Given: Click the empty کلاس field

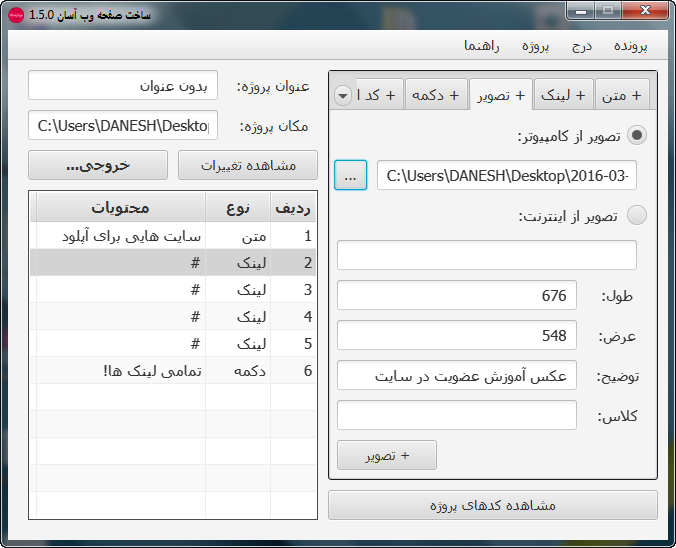Looking at the screenshot, I should point(457,415).
